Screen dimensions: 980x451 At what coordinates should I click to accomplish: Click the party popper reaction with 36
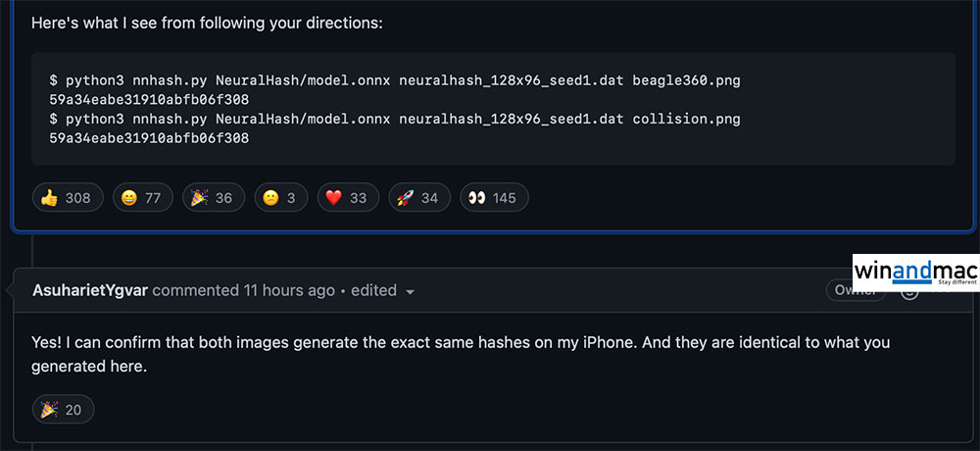click(x=212, y=198)
